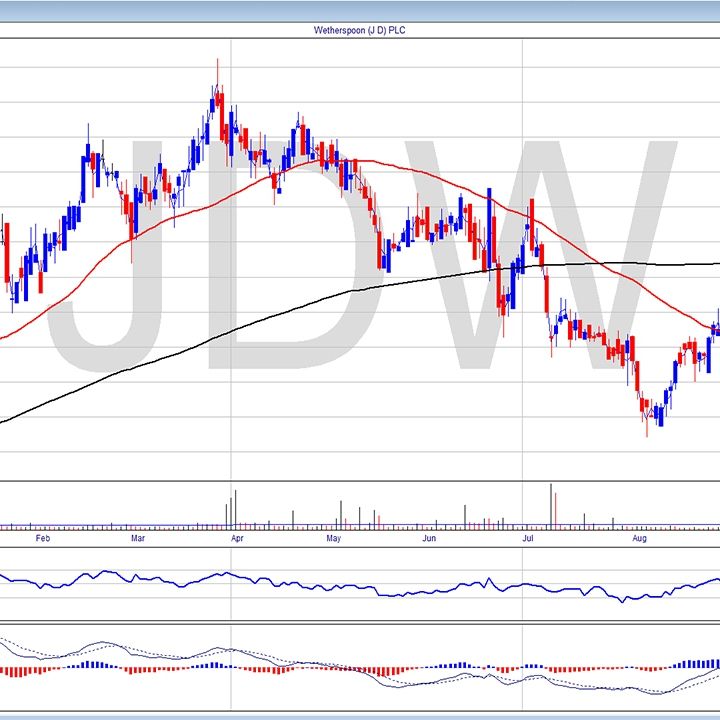Click the tallest volume bar in July
720x720 pixels.
click(550, 505)
